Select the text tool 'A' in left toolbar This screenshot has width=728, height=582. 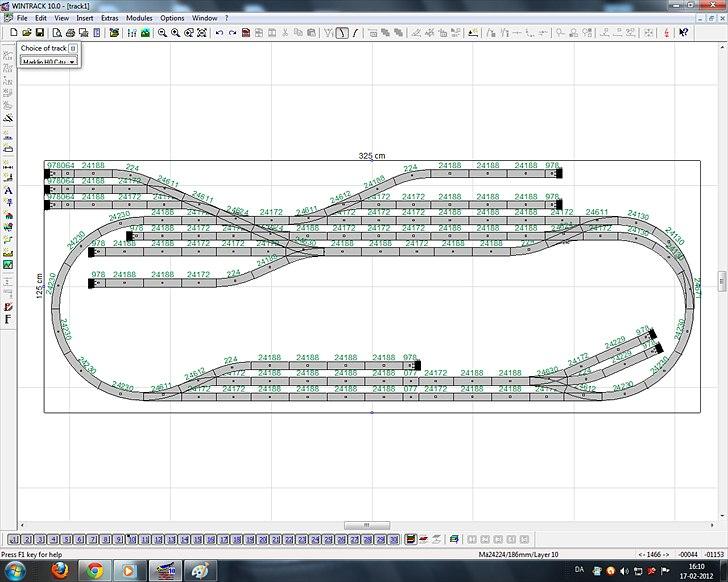point(8,190)
